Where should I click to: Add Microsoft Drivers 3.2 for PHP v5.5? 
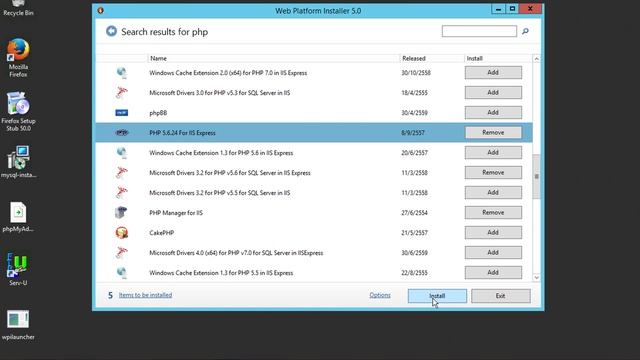point(493,193)
